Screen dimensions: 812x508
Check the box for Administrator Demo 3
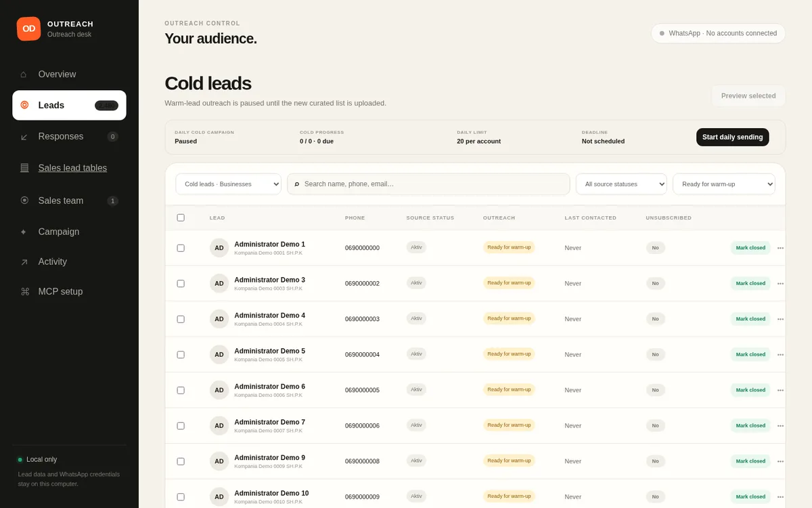181,283
